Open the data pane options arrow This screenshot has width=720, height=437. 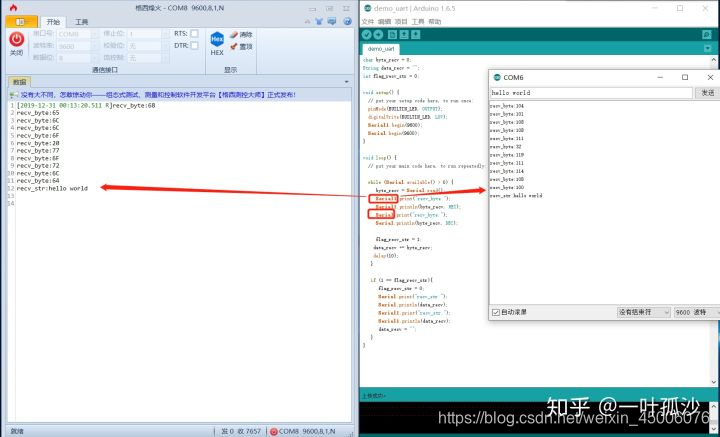[347, 82]
